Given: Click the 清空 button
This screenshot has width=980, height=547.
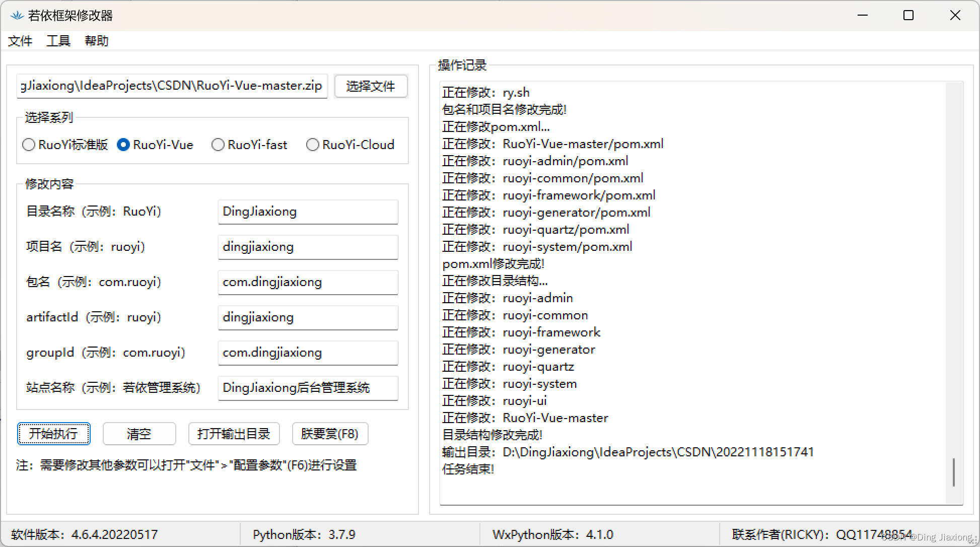Looking at the screenshot, I should tap(139, 434).
